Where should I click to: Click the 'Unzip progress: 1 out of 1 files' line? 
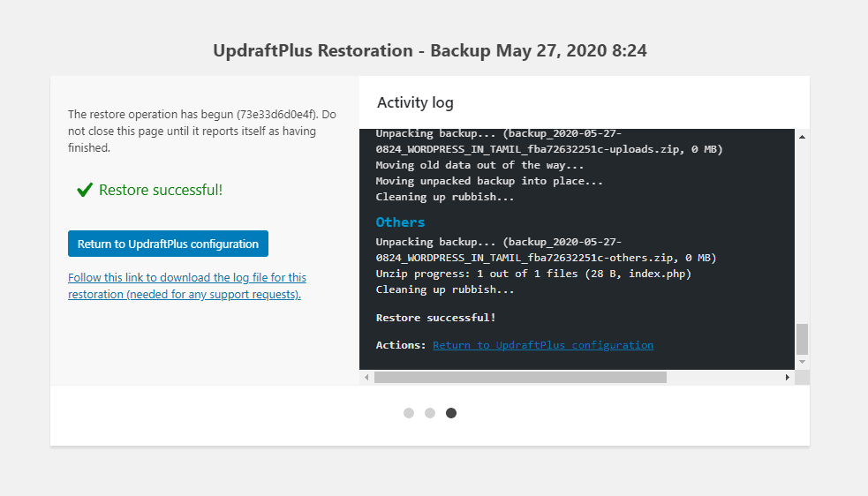pos(533,274)
